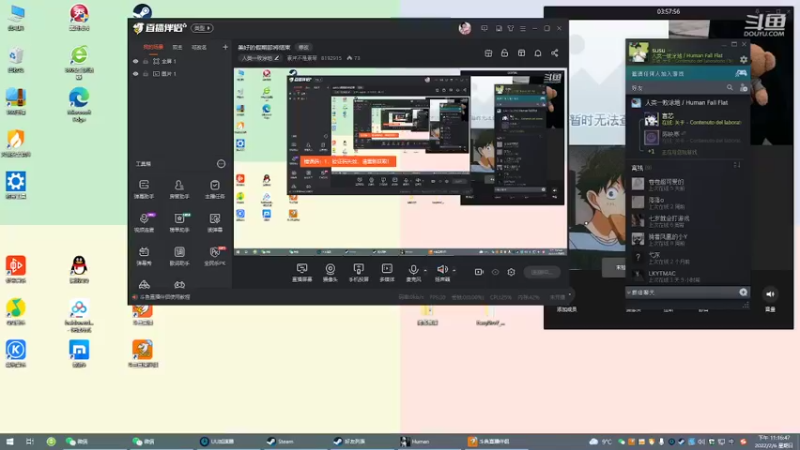
Task: Select the first orange scene tab
Action: 153,47
